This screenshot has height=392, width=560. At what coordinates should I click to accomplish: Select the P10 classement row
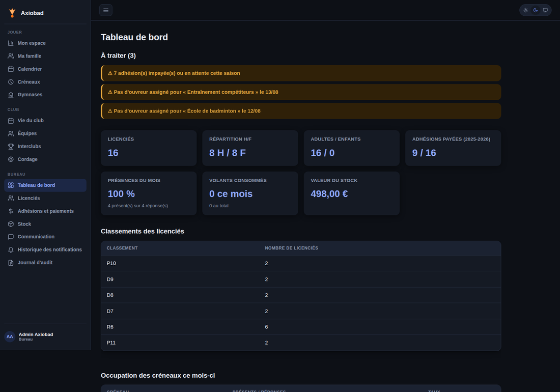[301, 264]
